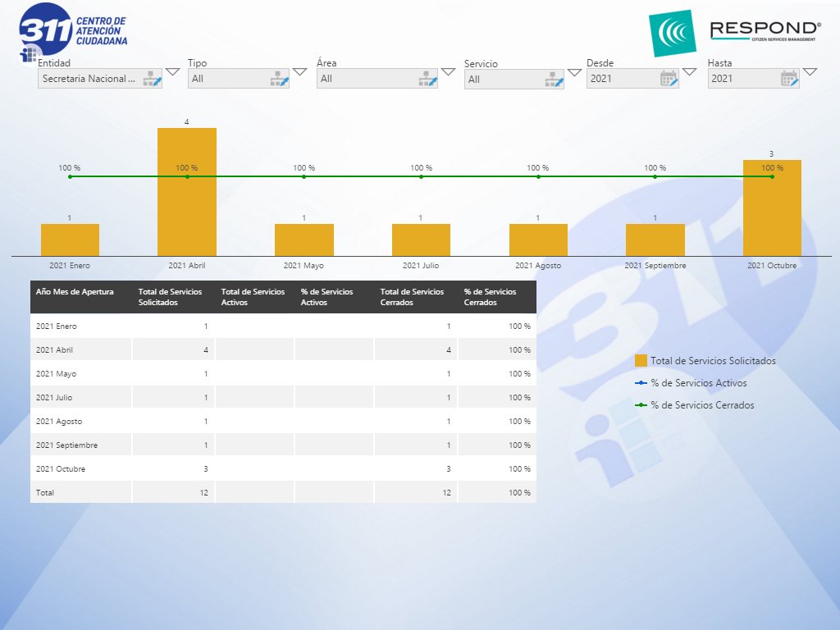
Task: Select the 2021 Mayo table row label
Action: pyautogui.click(x=56, y=374)
